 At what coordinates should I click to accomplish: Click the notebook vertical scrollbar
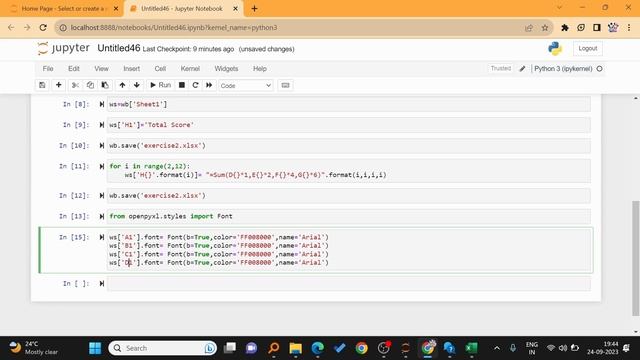pyautogui.click(x=636, y=258)
